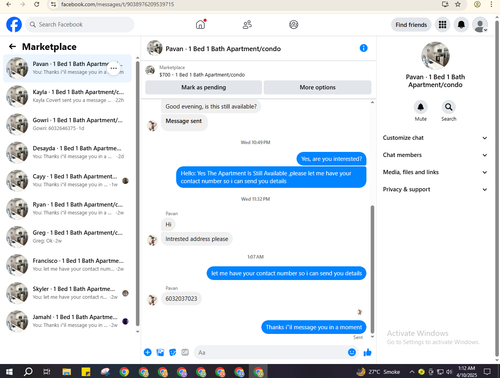Image resolution: width=500 pixels, height=378 pixels.
Task: Focus the Search Facebook field
Action: tap(80, 25)
